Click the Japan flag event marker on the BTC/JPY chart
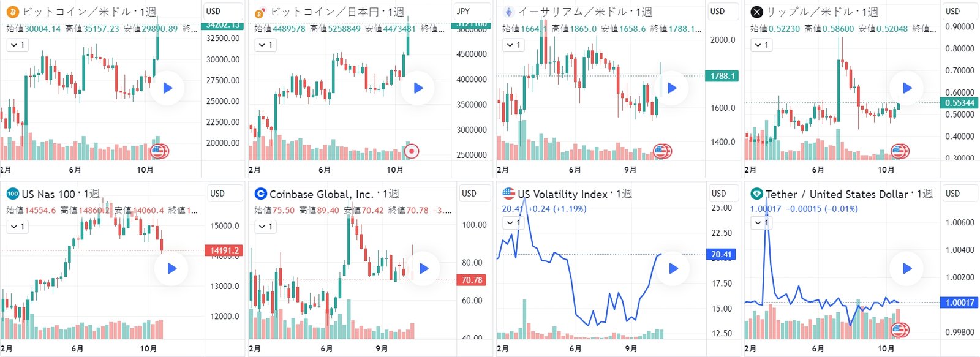 [412, 151]
